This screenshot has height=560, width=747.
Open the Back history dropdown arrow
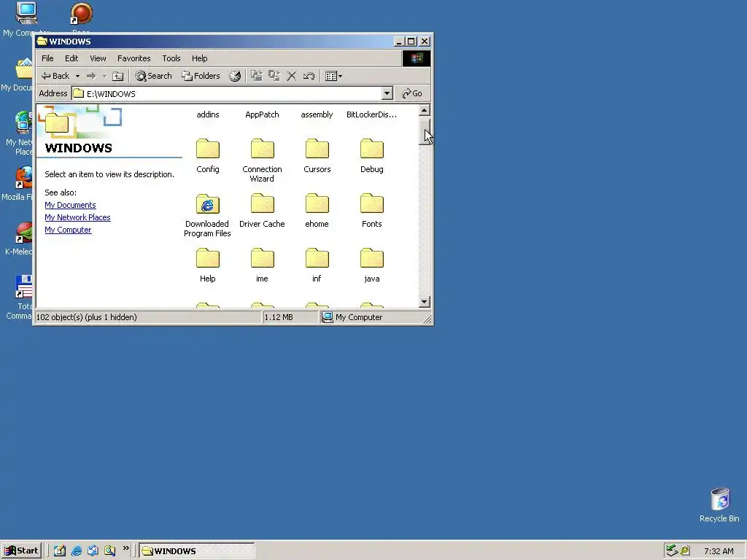pyautogui.click(x=77, y=76)
